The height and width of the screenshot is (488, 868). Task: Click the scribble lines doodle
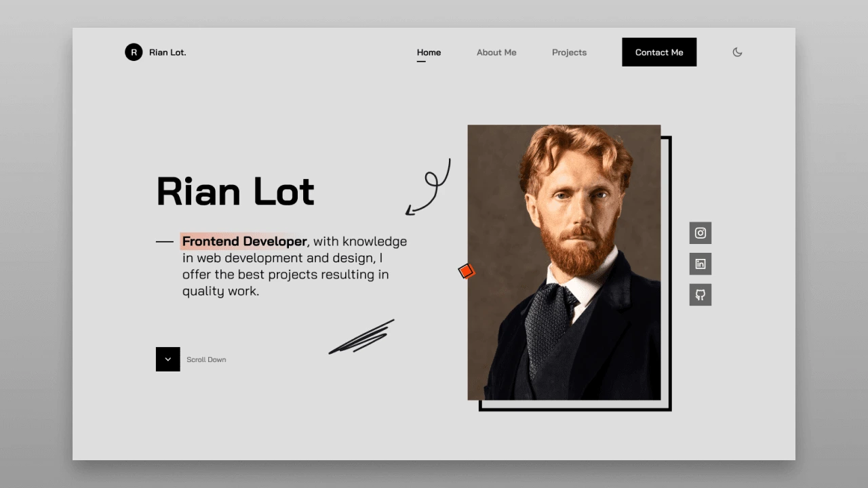(361, 337)
